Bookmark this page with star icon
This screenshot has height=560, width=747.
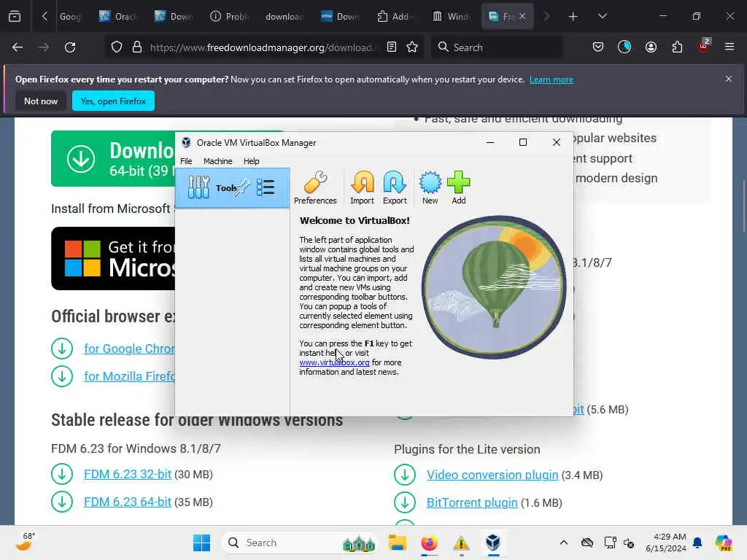coord(412,47)
